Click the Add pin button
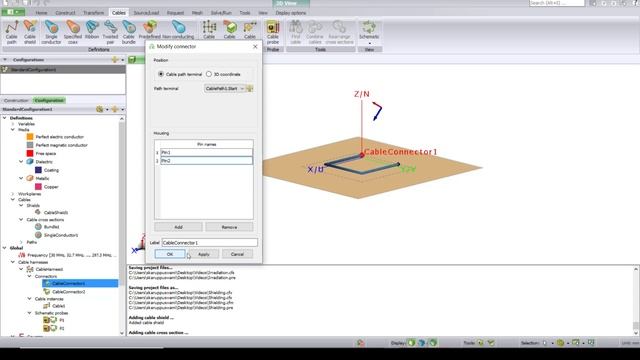640x360 pixels. [178, 227]
